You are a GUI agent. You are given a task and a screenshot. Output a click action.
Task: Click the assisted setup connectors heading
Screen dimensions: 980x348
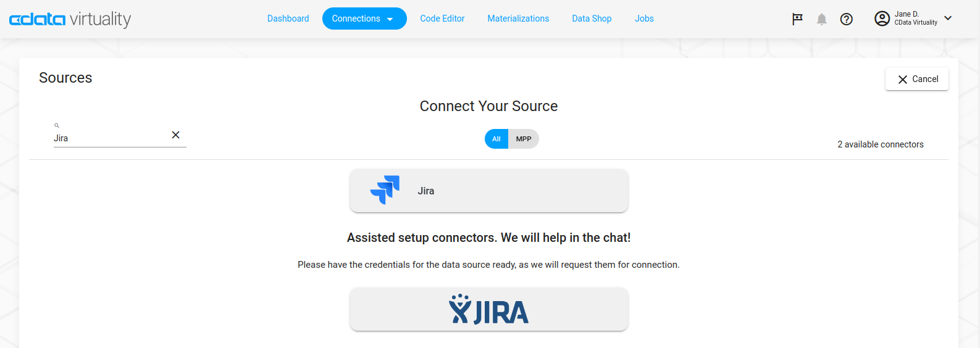pyautogui.click(x=488, y=238)
